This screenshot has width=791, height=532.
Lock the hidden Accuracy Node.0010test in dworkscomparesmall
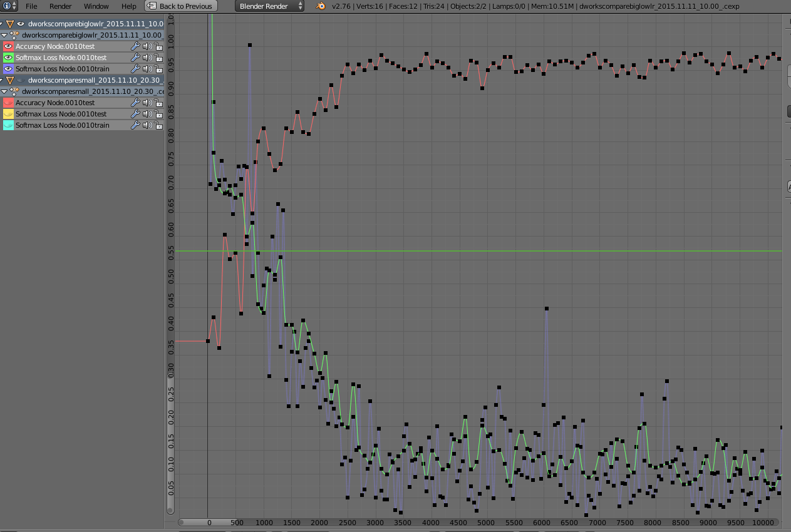point(158,103)
